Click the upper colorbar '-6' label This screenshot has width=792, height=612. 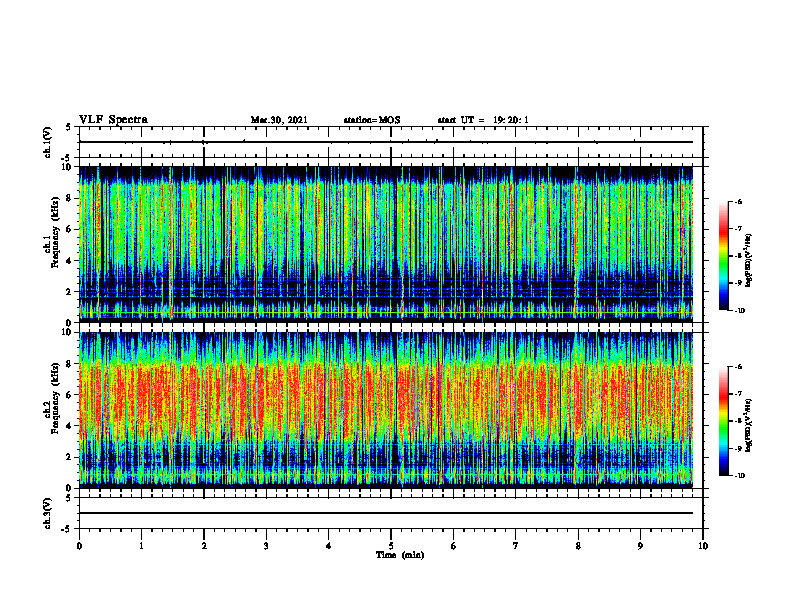(738, 202)
